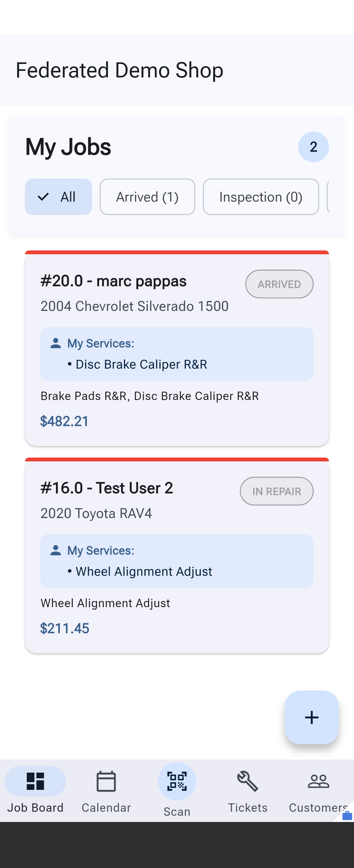Select the Wheel Alignment Adjust service entry
This screenshot has height=868, width=354.
pos(144,571)
